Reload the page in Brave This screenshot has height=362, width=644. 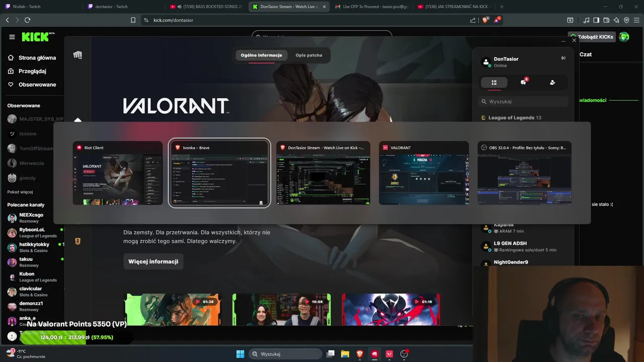coord(27,20)
